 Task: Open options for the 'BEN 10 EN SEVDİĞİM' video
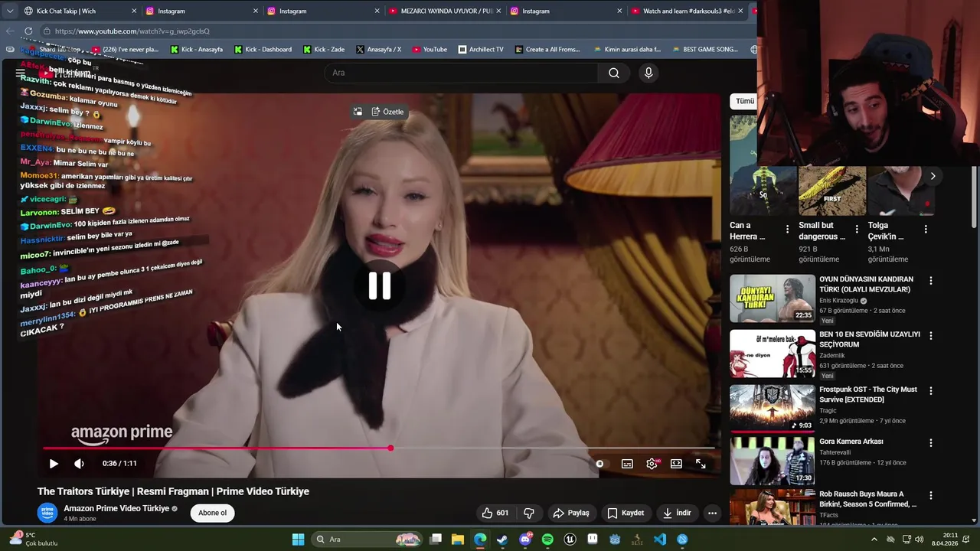coord(931,335)
